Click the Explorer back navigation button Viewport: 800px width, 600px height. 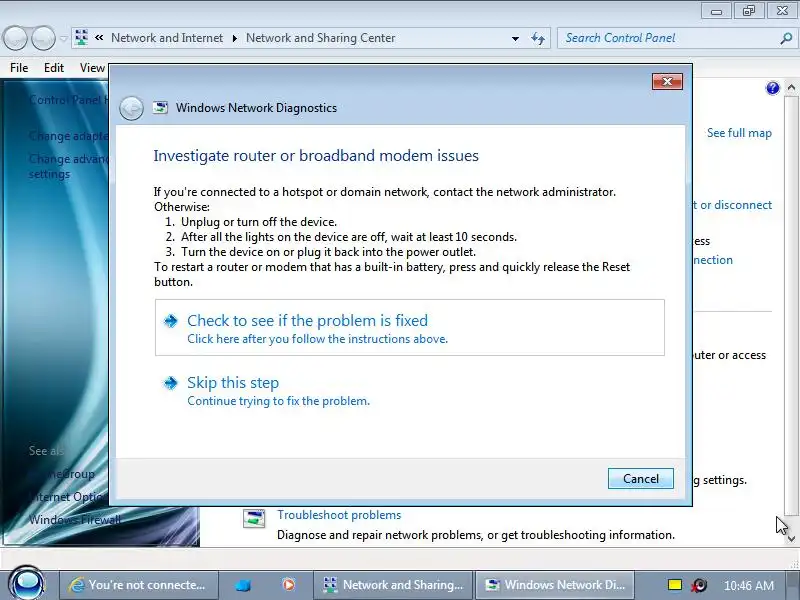tap(15, 38)
